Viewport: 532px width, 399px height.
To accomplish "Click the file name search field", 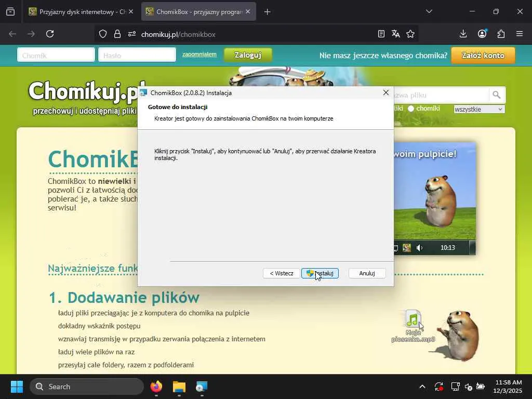I will 441,96.
